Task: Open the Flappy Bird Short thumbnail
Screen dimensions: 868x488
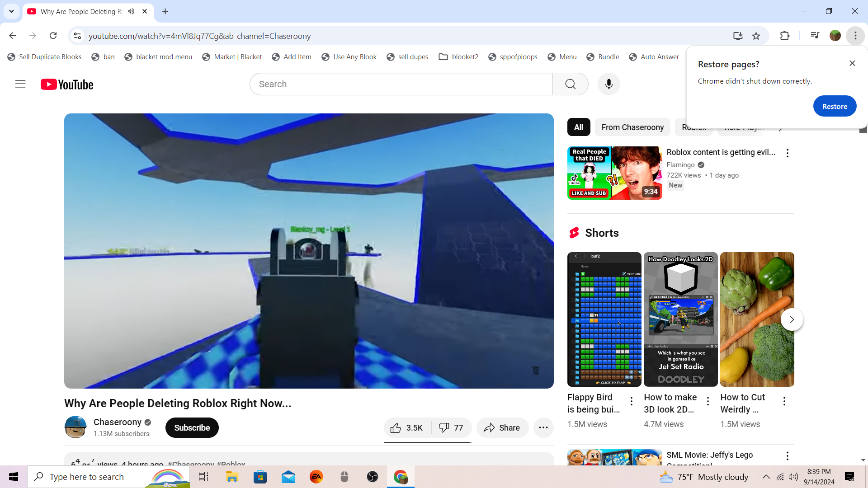Action: click(604, 319)
